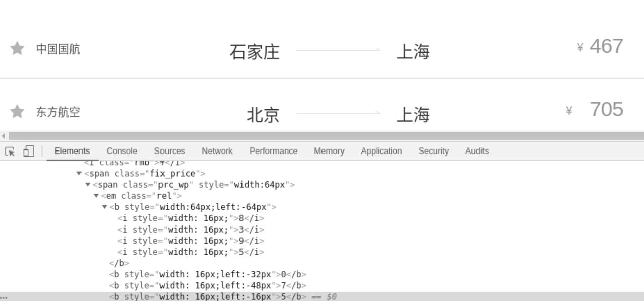The image size is (644, 301).
Task: Open the Network tab
Action: (217, 151)
